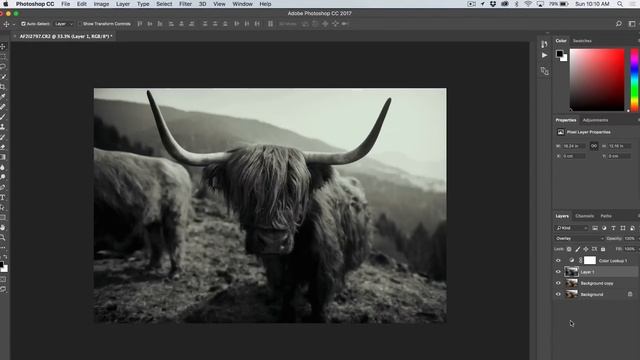640x360 pixels.
Task: Toggle lock position icon
Action: pyautogui.click(x=586, y=249)
